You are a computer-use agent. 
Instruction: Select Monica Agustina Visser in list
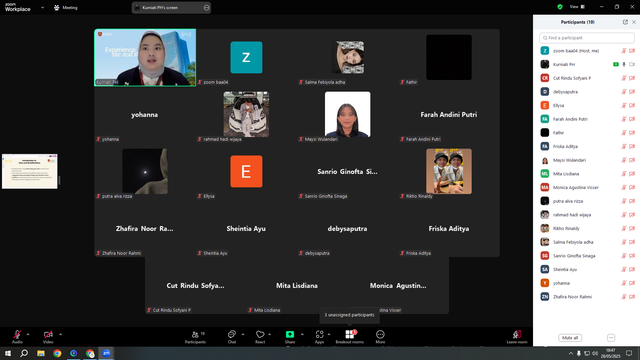point(587,187)
